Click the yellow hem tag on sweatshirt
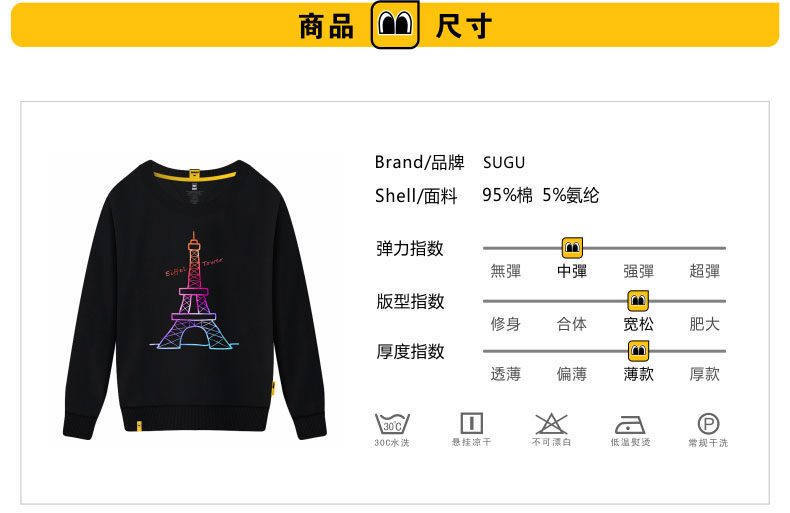 [138, 426]
